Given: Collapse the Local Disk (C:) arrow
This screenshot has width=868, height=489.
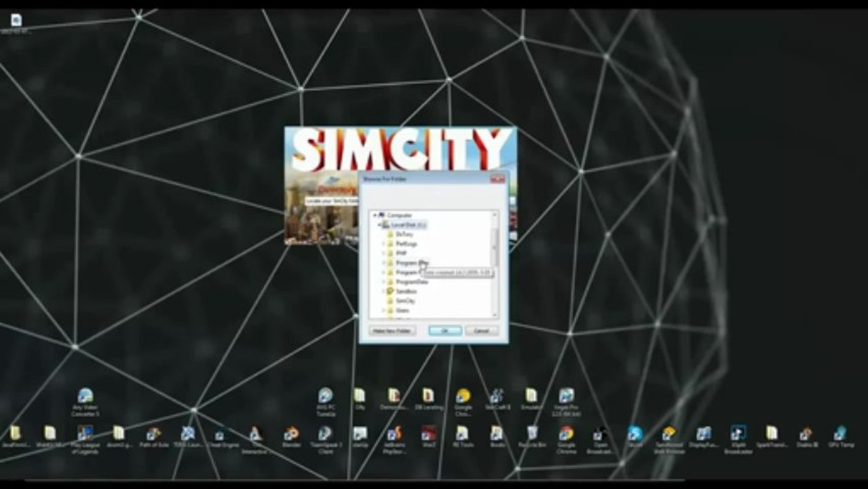Looking at the screenshot, I should pos(379,225).
